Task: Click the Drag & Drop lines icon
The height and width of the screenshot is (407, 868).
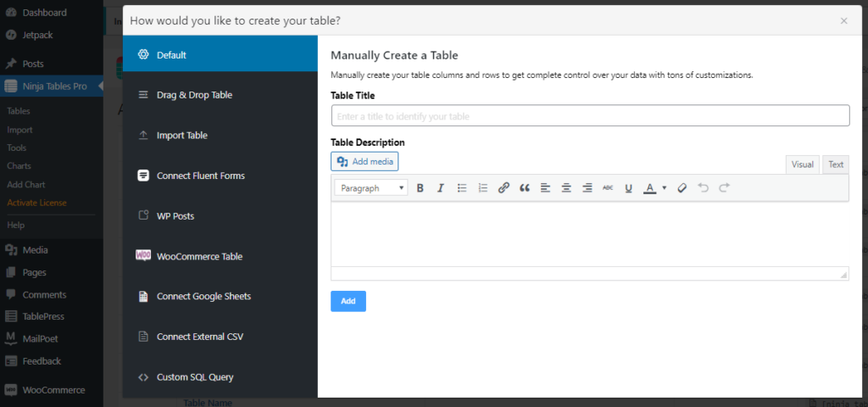Action: [x=143, y=95]
